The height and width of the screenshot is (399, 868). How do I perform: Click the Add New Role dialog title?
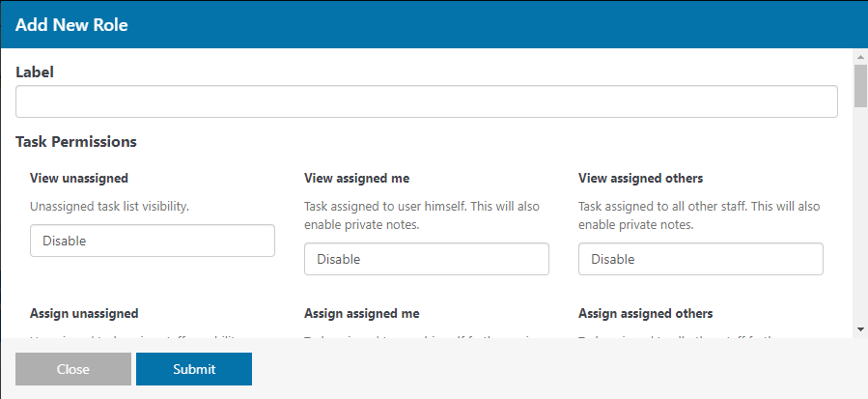[71, 25]
